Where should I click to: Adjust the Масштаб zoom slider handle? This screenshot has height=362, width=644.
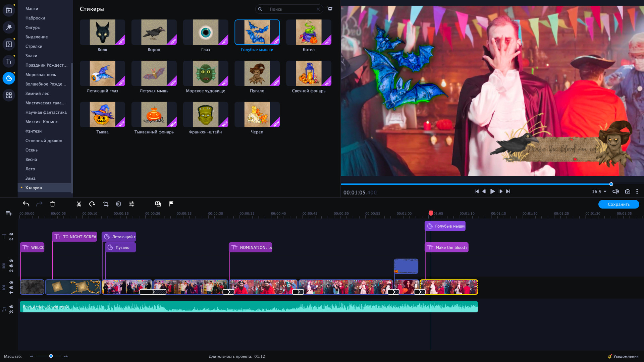(x=51, y=356)
